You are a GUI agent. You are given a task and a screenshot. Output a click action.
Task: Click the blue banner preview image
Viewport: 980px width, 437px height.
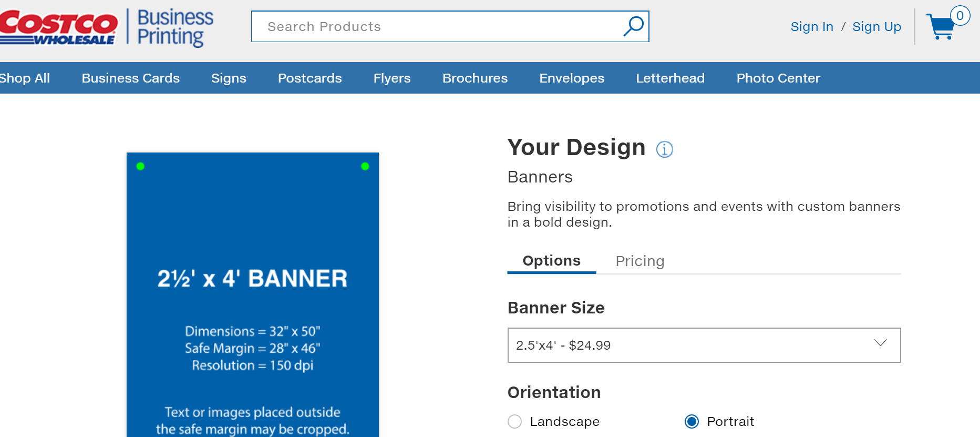point(252,294)
